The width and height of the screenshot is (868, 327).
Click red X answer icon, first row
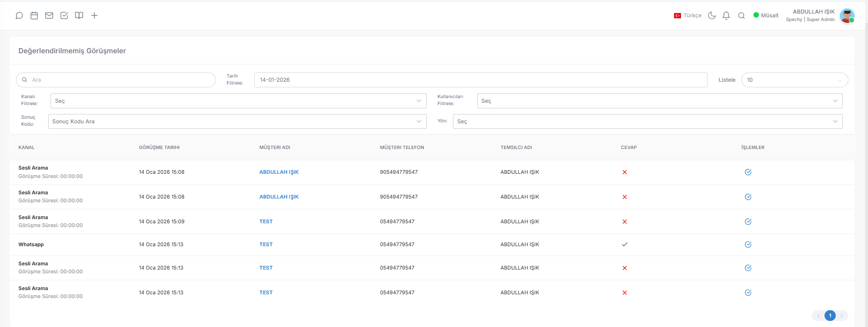click(624, 172)
